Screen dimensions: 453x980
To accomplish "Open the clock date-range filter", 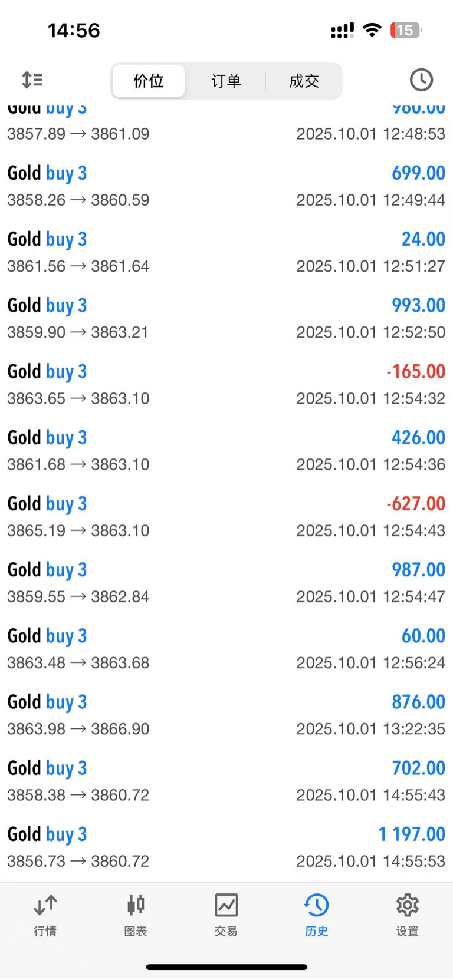I will (421, 80).
